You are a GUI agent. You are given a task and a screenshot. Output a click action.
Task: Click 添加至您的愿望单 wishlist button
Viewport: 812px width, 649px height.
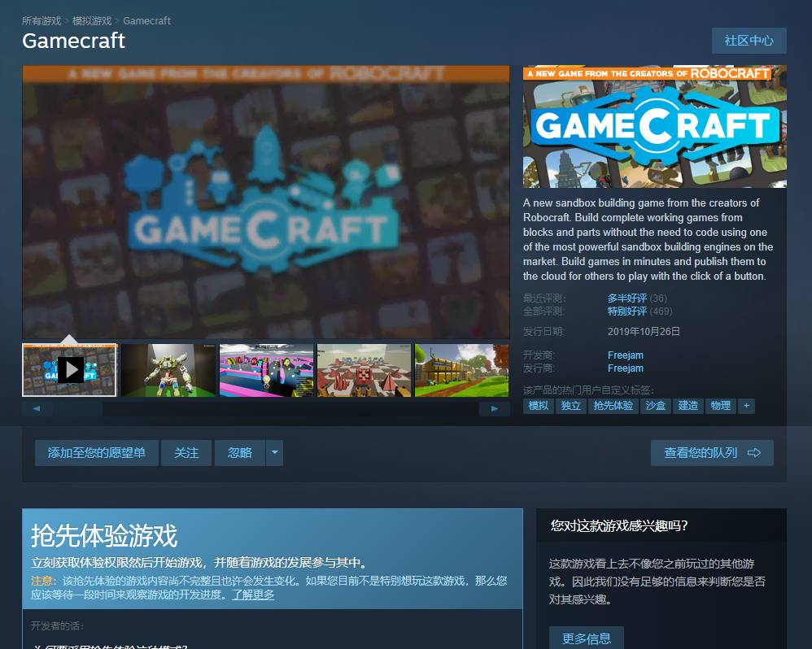[96, 453]
